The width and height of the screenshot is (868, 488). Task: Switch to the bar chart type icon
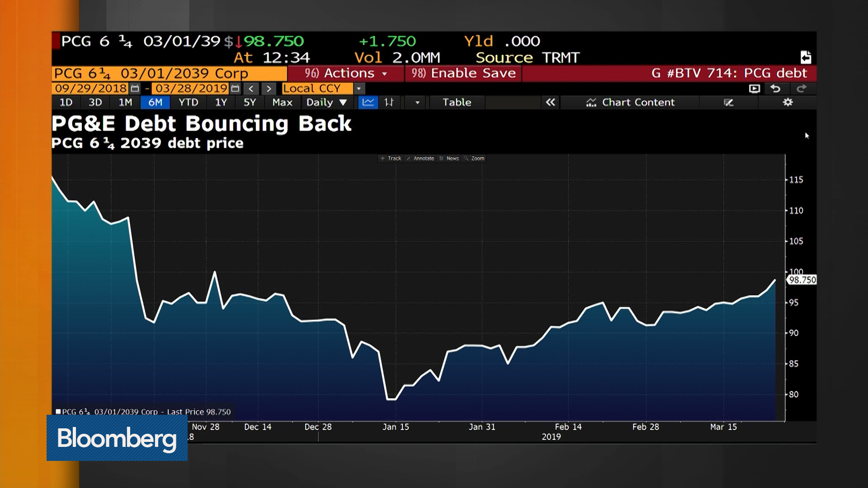[x=389, y=103]
